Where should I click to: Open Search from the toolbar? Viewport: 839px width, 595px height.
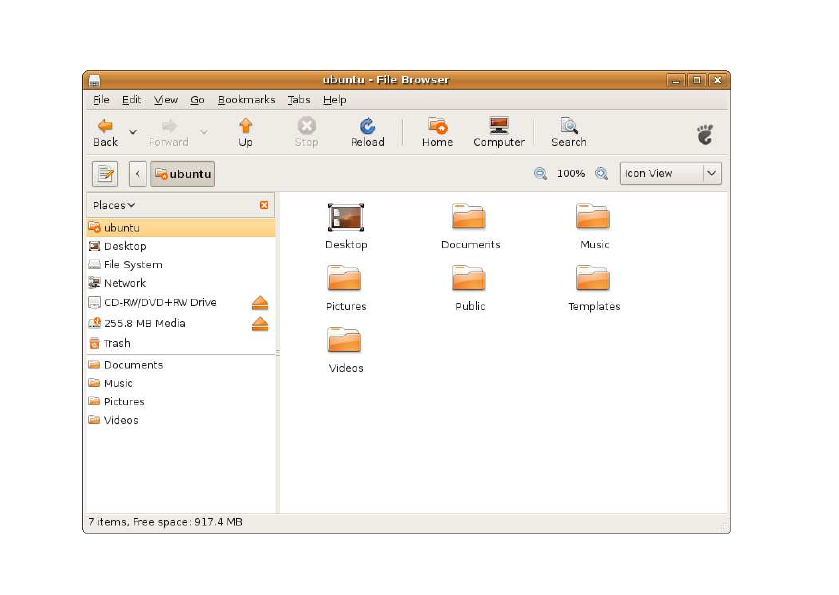568,126
